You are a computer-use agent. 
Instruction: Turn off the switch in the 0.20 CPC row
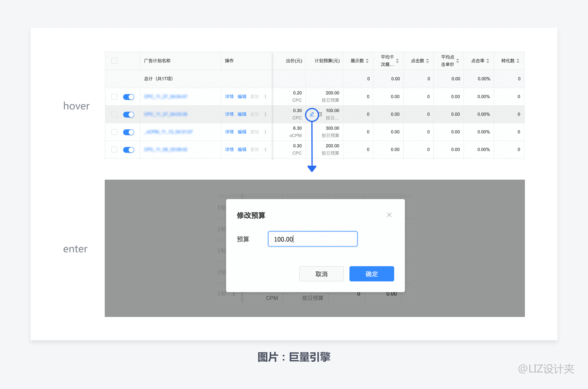tap(129, 97)
